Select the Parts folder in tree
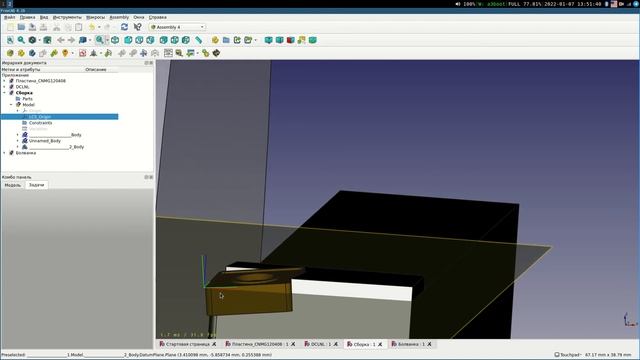The height and width of the screenshot is (360, 640). (27, 99)
